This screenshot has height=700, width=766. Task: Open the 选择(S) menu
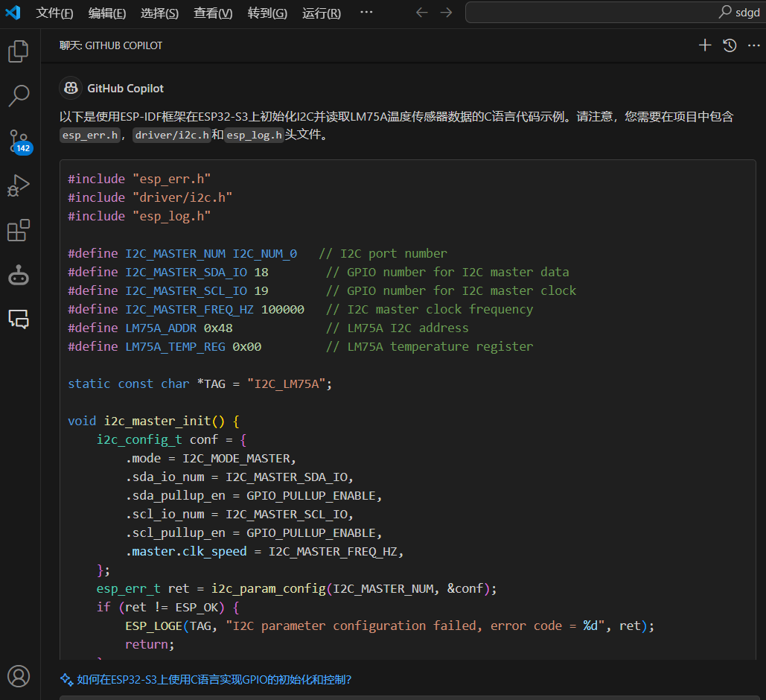[x=160, y=13]
